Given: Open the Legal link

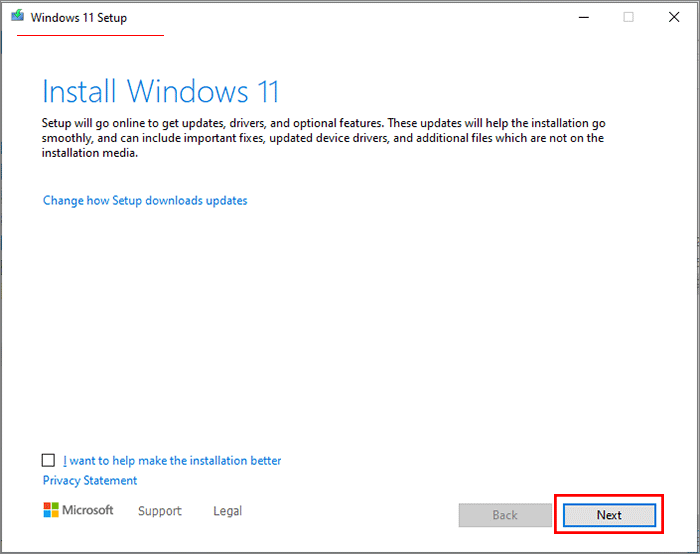Looking at the screenshot, I should click(228, 511).
